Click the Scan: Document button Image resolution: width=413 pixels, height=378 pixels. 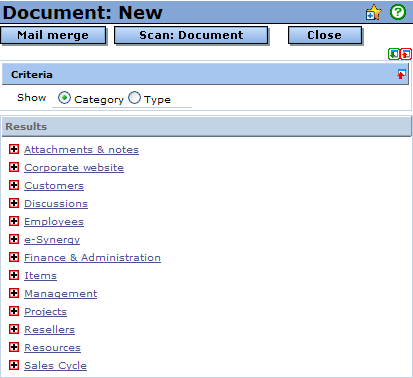point(191,35)
